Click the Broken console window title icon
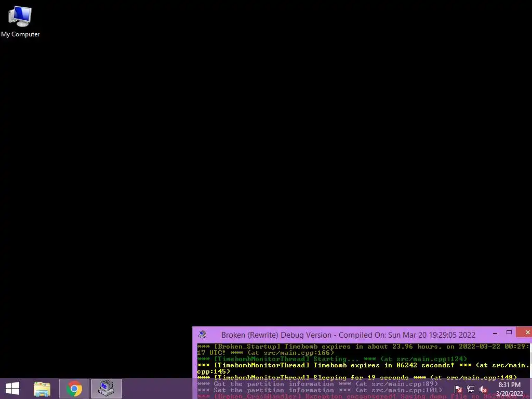The image size is (532, 399). click(x=203, y=335)
